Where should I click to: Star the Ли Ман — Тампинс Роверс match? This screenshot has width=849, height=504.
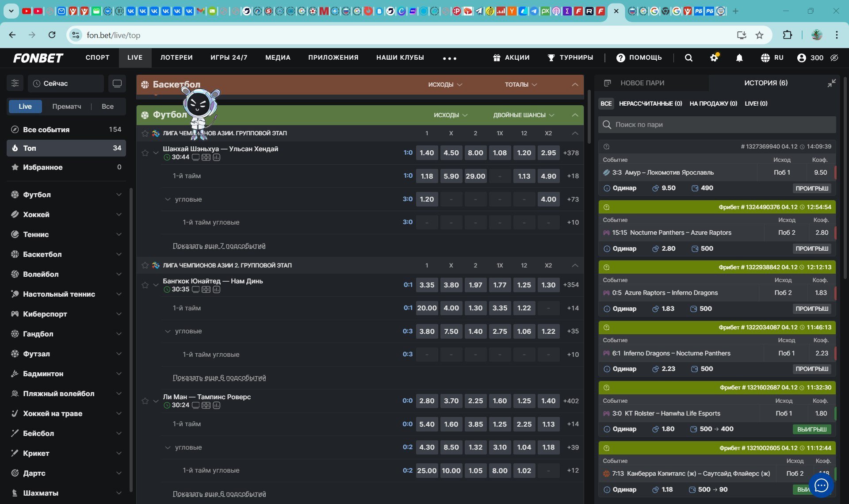pyautogui.click(x=145, y=401)
